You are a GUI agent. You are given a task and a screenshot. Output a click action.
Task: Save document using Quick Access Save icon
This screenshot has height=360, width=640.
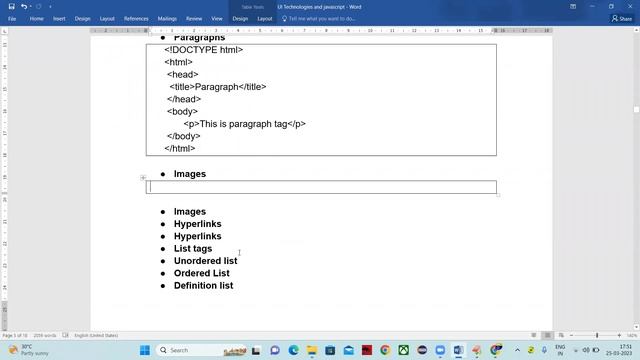[11, 7]
